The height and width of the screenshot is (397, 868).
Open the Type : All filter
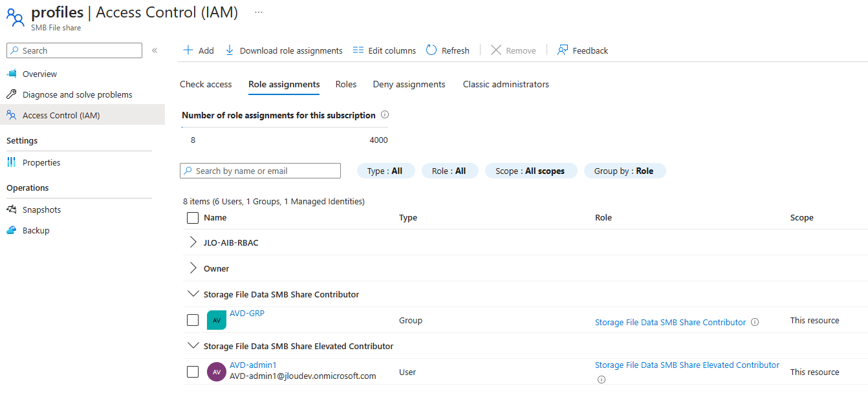pyautogui.click(x=385, y=171)
